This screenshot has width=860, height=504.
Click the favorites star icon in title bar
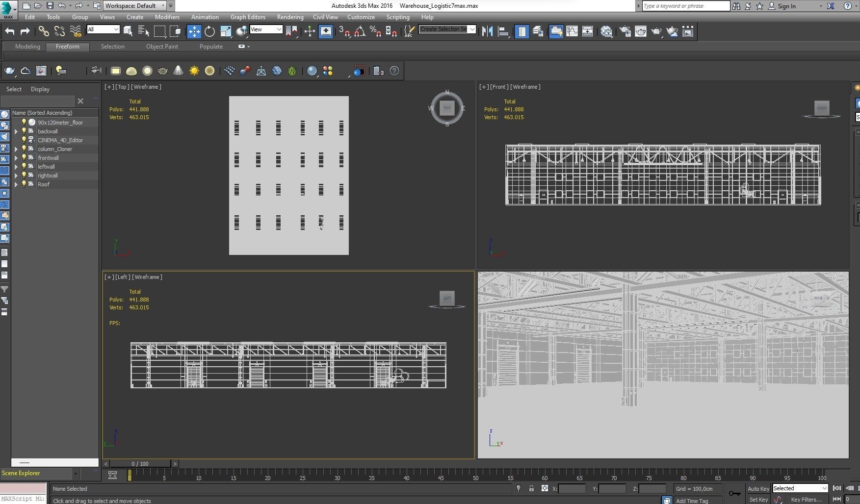click(x=759, y=6)
